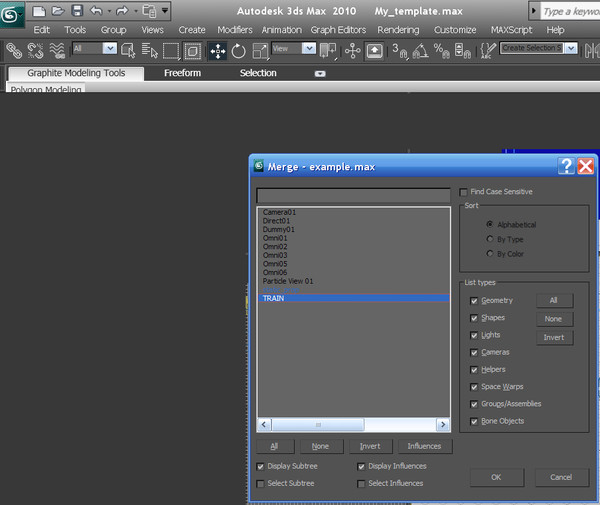Click the Edit Named Selection Sets icon
The image size is (600, 505).
coord(488,51)
